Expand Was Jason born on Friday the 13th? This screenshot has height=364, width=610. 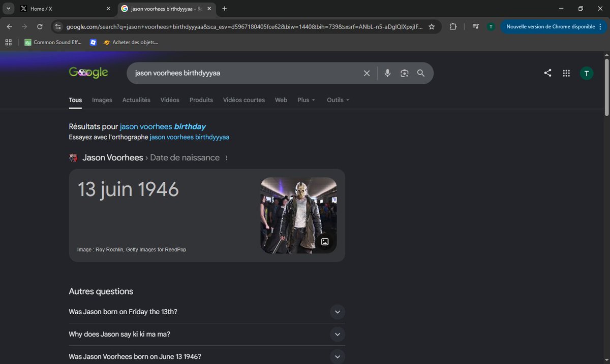[207, 312]
